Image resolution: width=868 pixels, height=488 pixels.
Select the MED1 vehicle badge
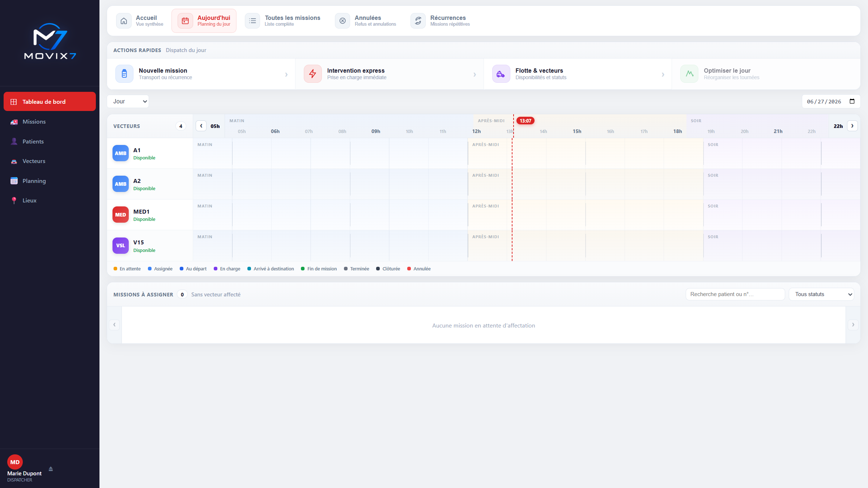tap(120, 215)
